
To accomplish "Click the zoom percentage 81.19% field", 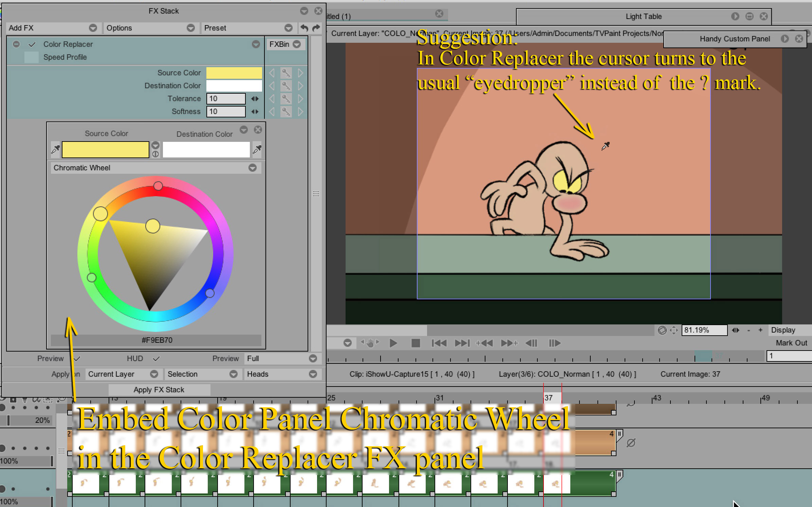I will coord(704,330).
